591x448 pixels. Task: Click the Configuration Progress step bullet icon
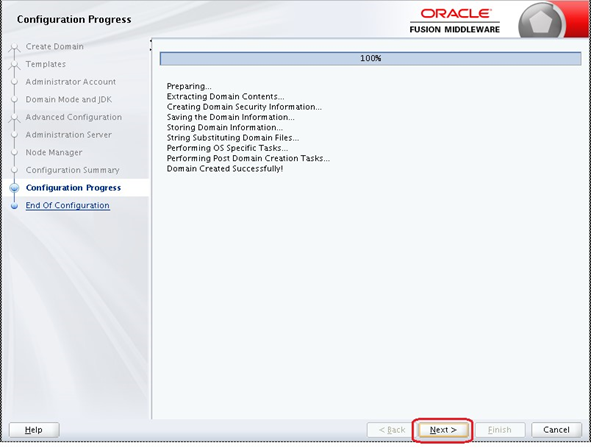coord(14,188)
